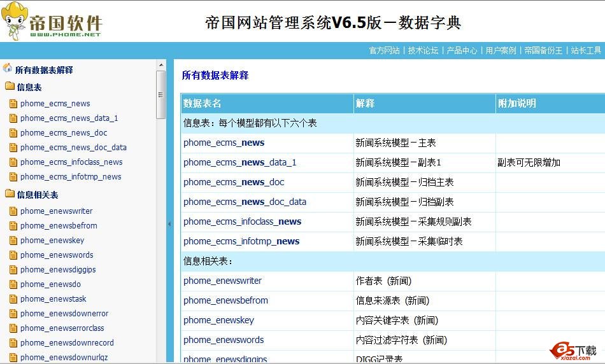Viewport: 605px width, 364px height.
Task: Click the sidebar scrollbar thumb
Action: coord(161,94)
